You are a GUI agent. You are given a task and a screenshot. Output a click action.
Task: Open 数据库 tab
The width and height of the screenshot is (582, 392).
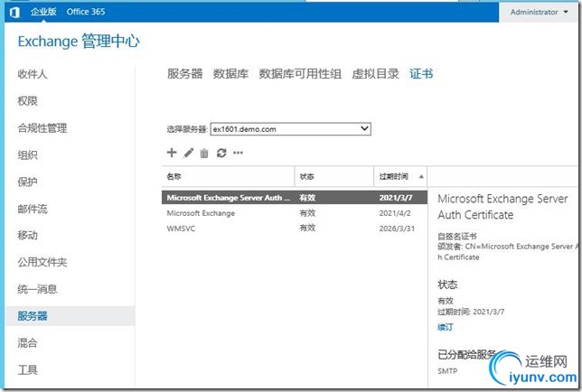pyautogui.click(x=230, y=74)
